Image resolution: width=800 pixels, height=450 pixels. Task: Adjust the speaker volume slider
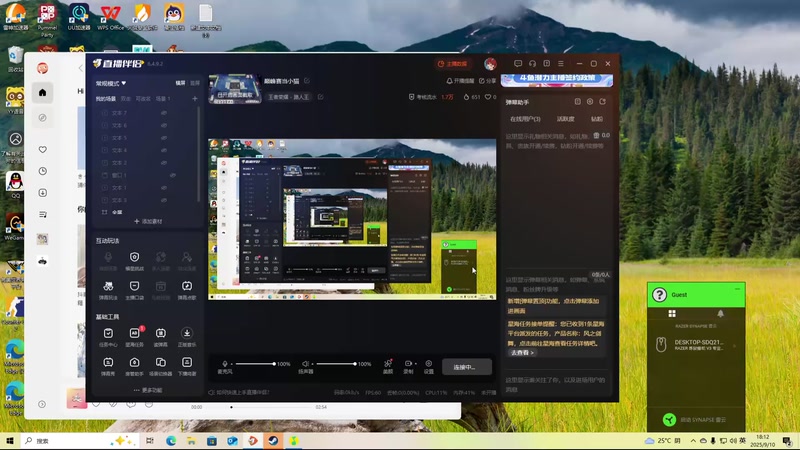(336, 364)
